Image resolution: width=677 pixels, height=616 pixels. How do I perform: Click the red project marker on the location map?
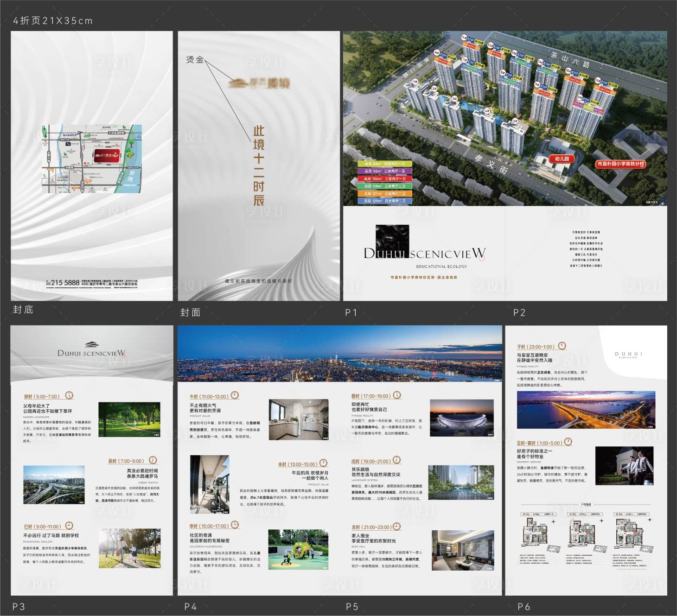pos(108,156)
